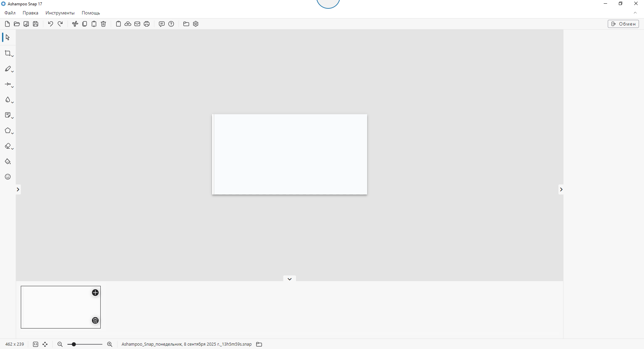Redo the last action
This screenshot has width=644, height=349.
[60, 24]
